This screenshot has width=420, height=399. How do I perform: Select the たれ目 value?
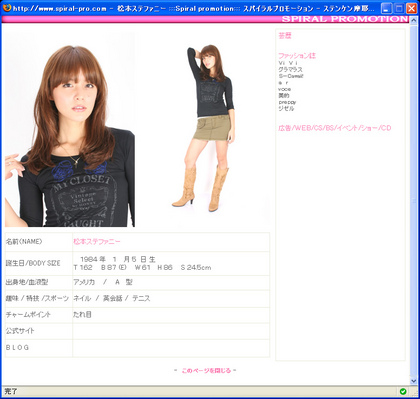(82, 314)
